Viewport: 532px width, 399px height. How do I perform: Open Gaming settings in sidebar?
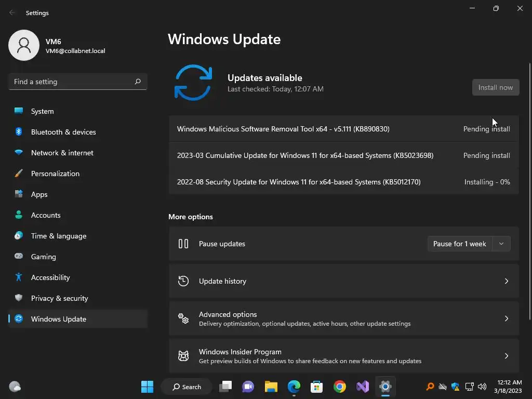click(x=78, y=257)
